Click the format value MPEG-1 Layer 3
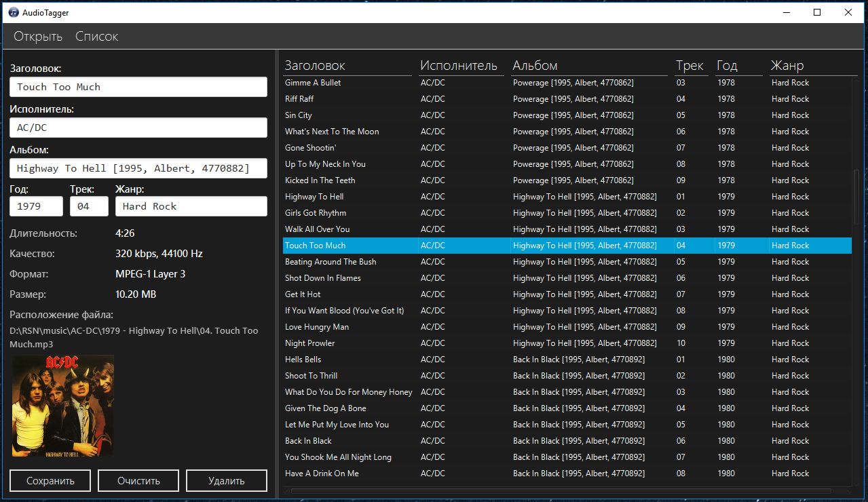The width and height of the screenshot is (868, 502). coord(151,274)
